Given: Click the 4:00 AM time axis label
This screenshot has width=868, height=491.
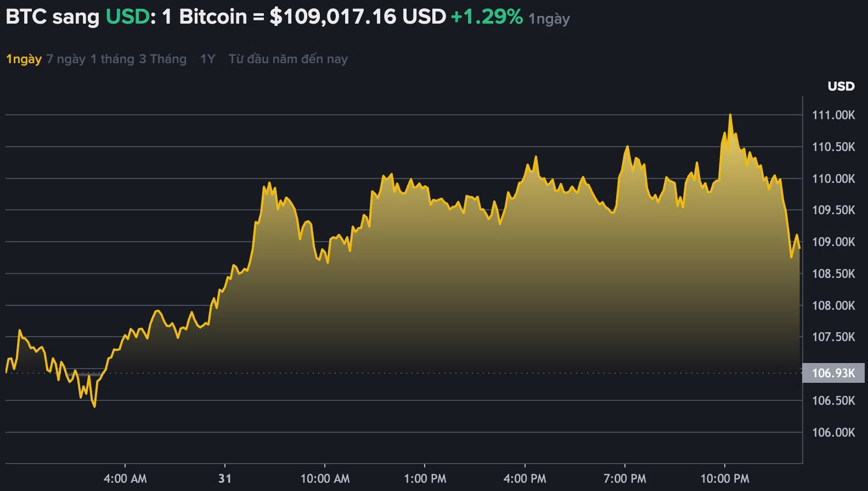Looking at the screenshot, I should coord(125,478).
